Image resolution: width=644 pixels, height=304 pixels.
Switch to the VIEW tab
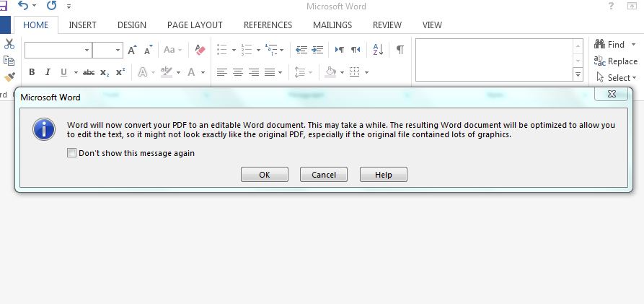(432, 25)
